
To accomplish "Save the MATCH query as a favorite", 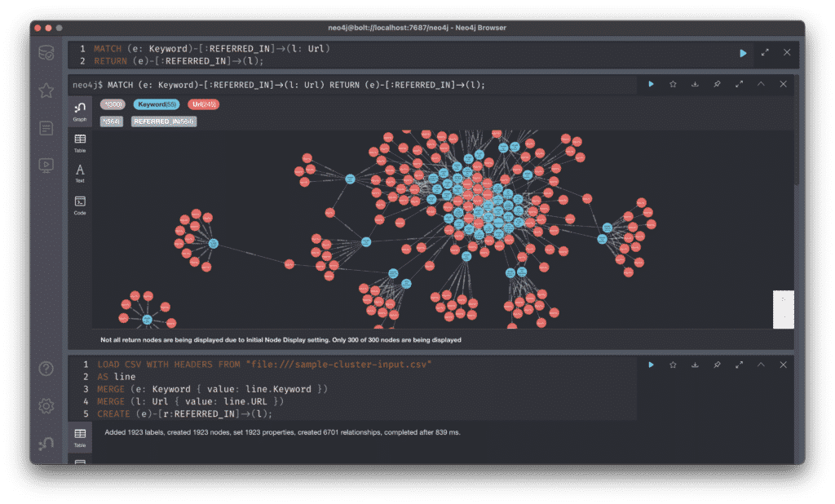I will [673, 83].
